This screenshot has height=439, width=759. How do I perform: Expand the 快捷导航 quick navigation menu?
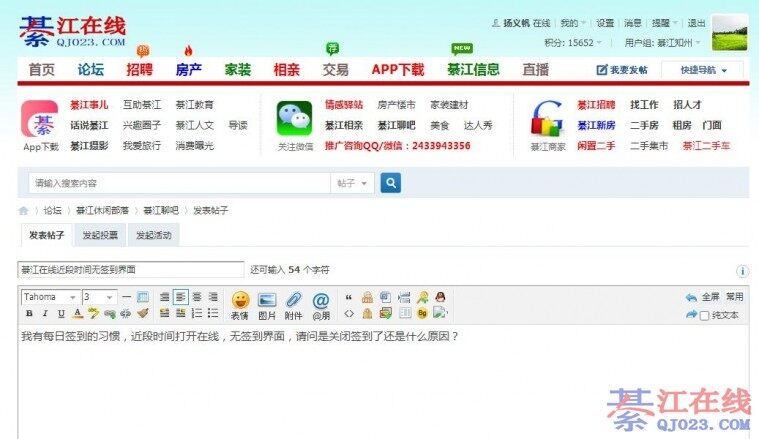coord(711,70)
